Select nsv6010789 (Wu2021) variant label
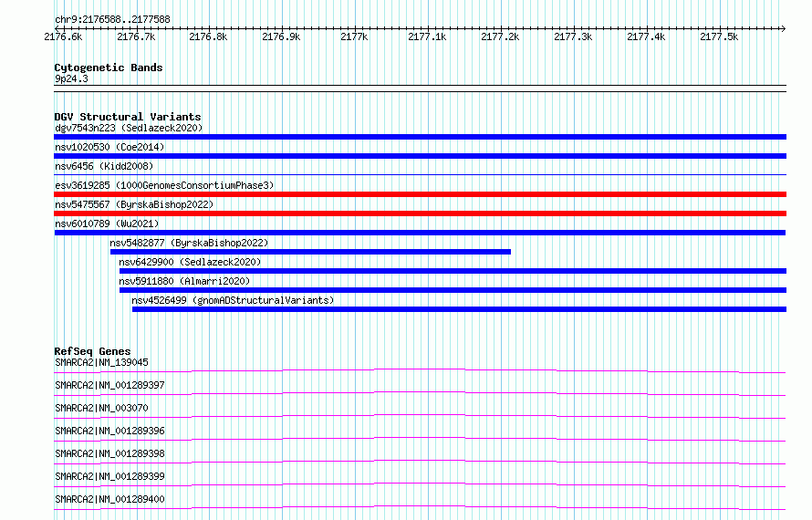This screenshot has width=812, height=520. point(107,224)
